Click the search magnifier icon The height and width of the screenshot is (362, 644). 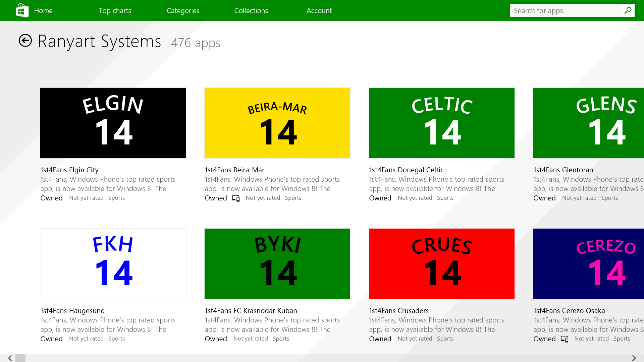pos(628,10)
